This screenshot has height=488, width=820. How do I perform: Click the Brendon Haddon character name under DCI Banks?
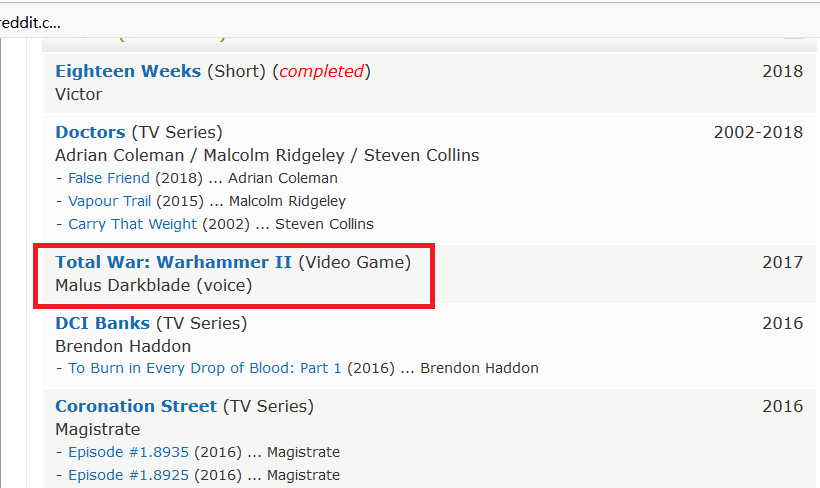point(123,346)
